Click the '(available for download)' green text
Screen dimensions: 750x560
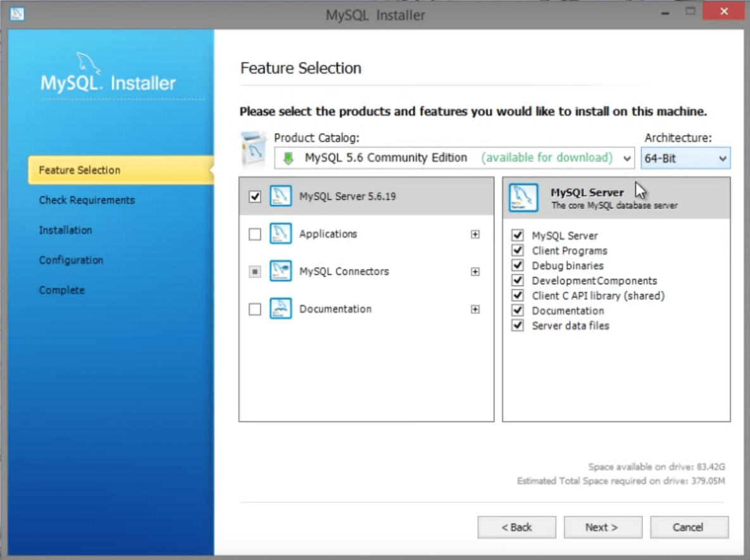[547, 158]
